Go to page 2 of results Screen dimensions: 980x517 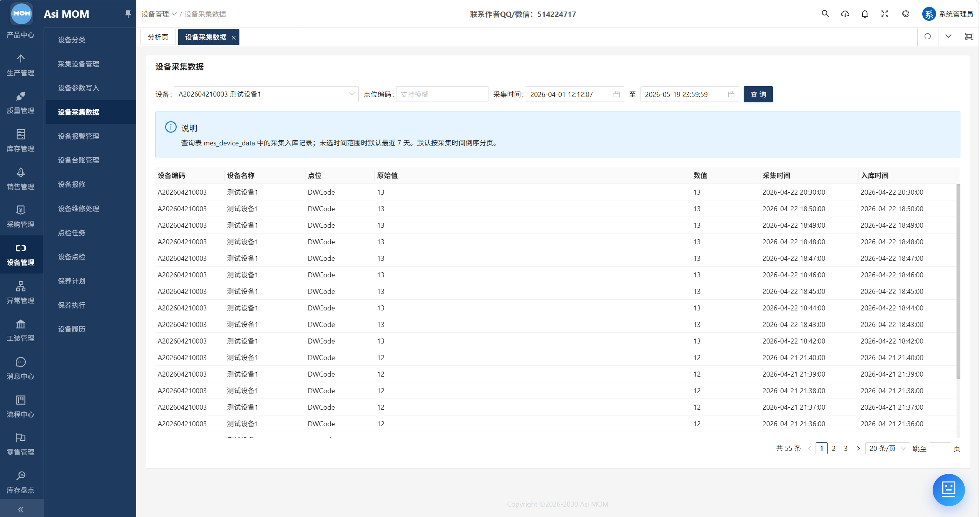[x=834, y=448]
